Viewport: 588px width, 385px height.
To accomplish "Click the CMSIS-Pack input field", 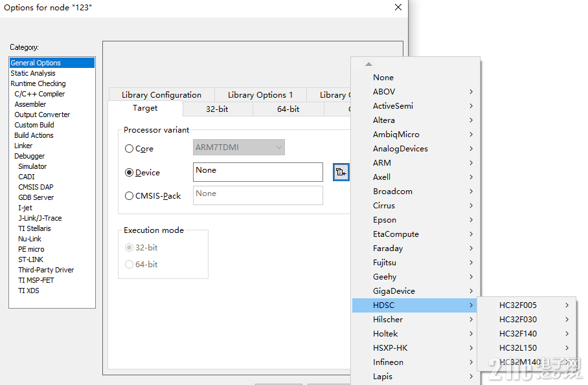I will click(x=258, y=195).
